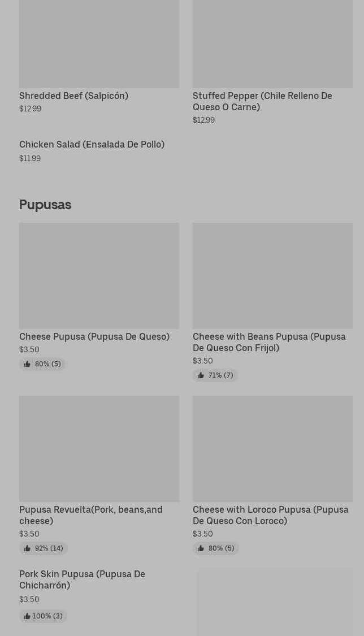
Task: Select Chicken Salad (Ensalada De Pollo)
Action: coord(92,145)
